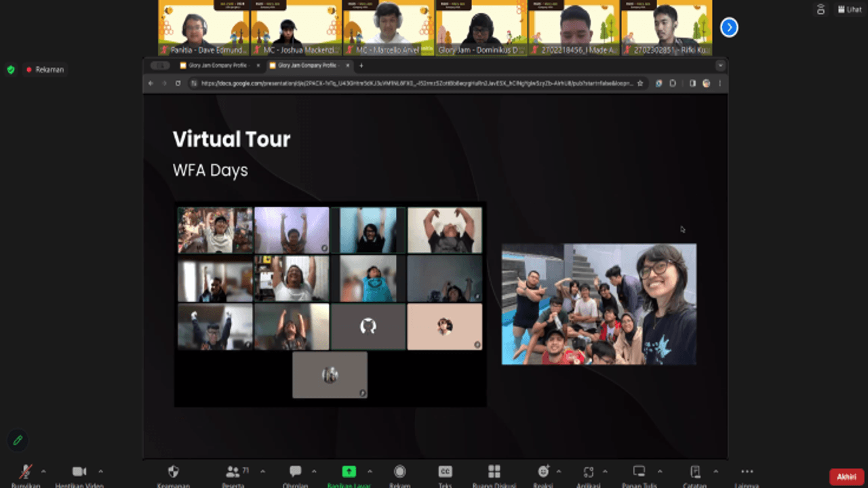Open the browser profile avatar
868x488 pixels.
pos(706,83)
